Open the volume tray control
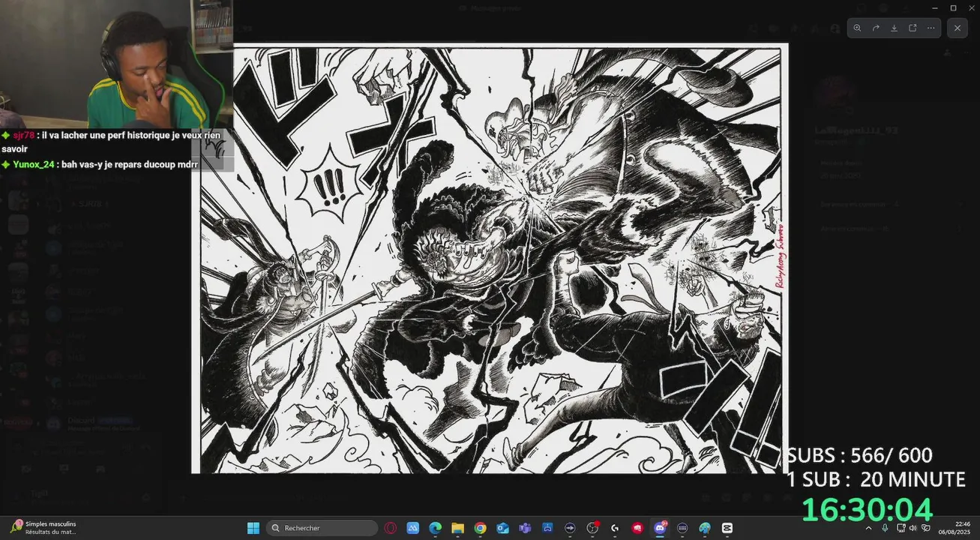This screenshot has width=980, height=540. click(x=914, y=528)
